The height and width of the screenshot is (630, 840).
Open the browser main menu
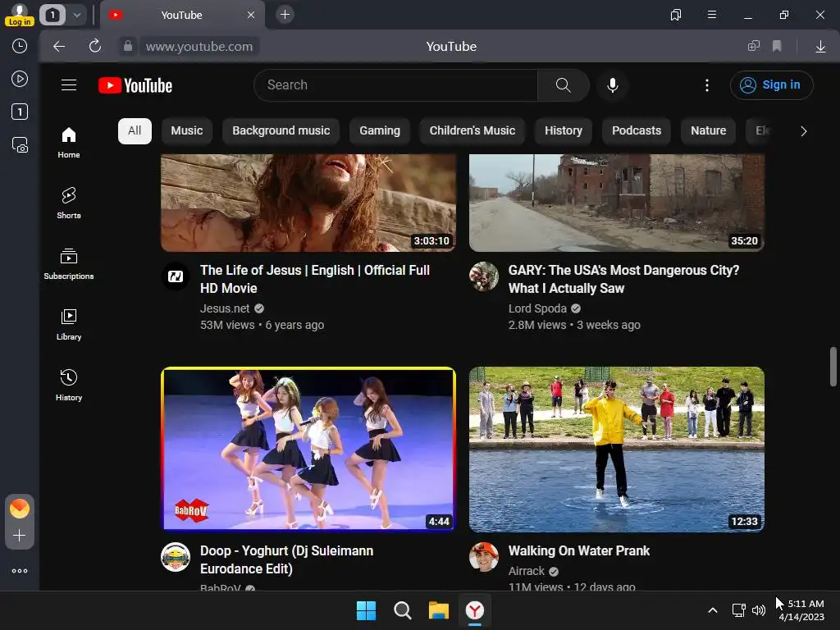712,15
